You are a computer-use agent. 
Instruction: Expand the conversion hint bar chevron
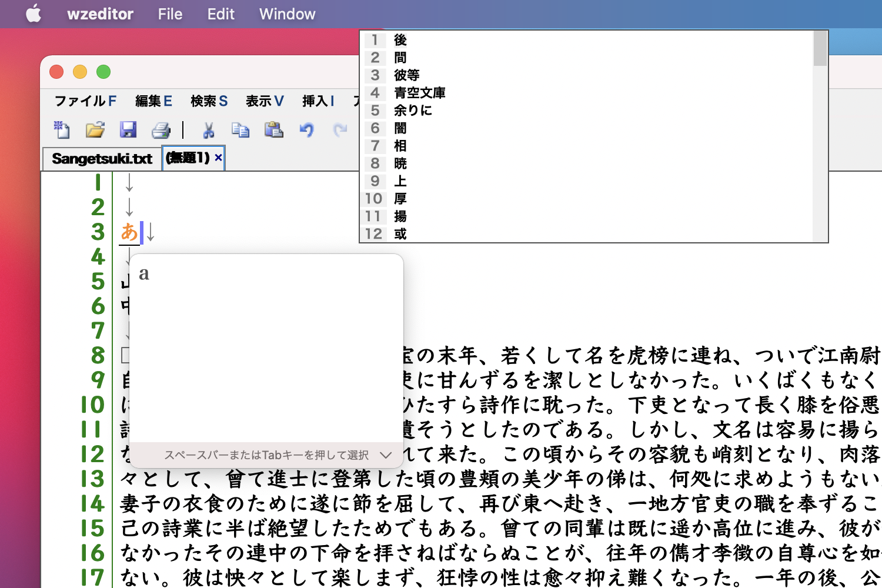(x=386, y=455)
